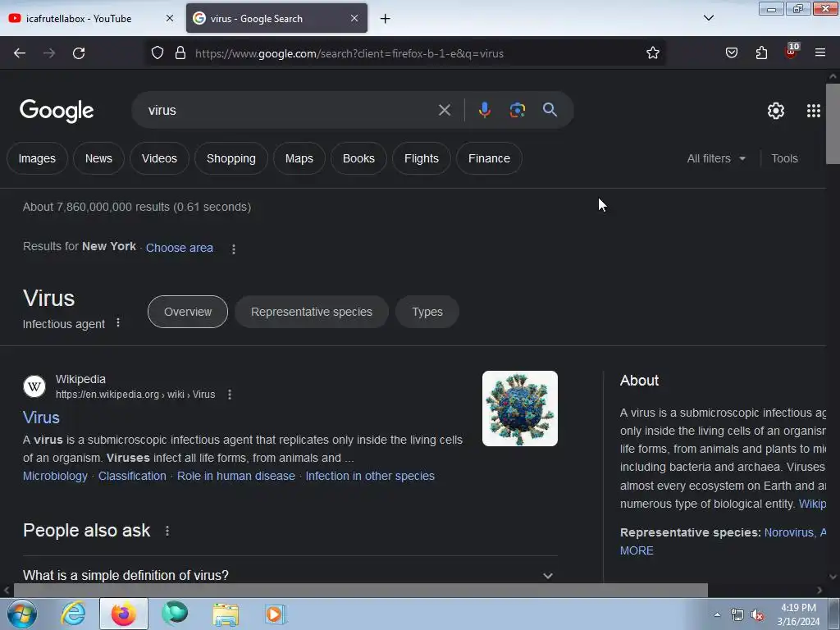Select the Maps filter
This screenshot has width=840, height=630.
click(299, 158)
